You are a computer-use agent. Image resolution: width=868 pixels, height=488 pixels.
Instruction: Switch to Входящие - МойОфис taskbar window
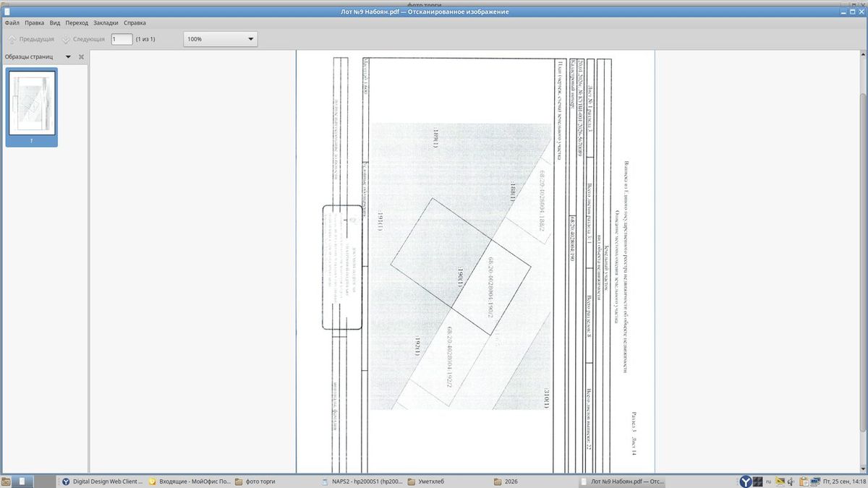pos(190,481)
